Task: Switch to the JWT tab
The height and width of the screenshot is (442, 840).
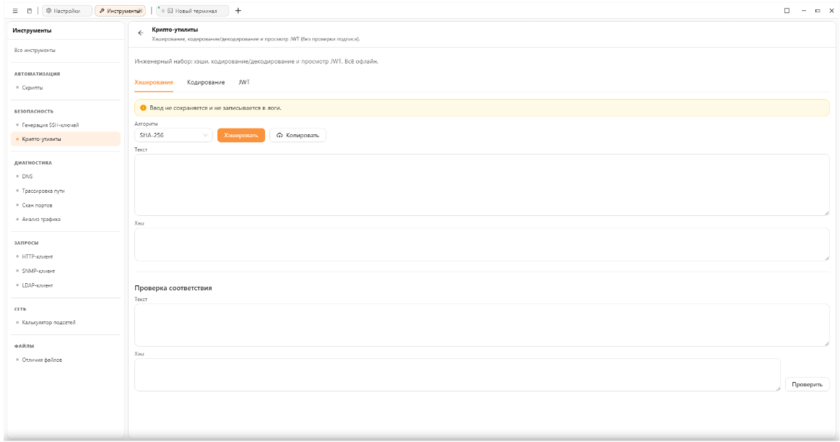Action: (244, 81)
